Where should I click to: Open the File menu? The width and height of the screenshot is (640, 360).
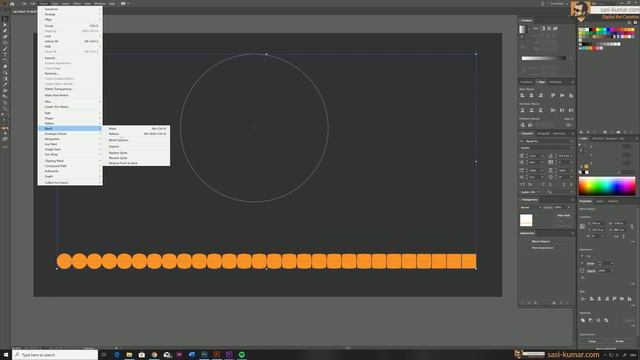(24, 3)
